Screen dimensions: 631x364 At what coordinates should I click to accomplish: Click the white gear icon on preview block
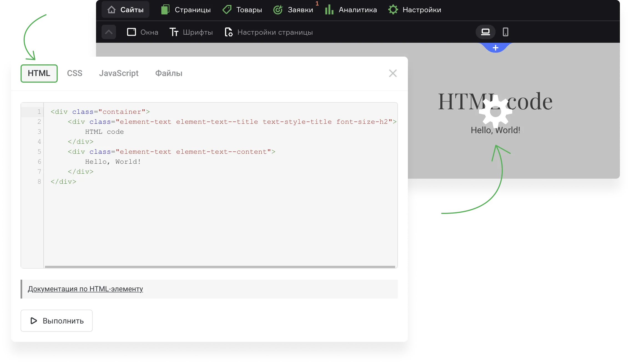pyautogui.click(x=496, y=112)
